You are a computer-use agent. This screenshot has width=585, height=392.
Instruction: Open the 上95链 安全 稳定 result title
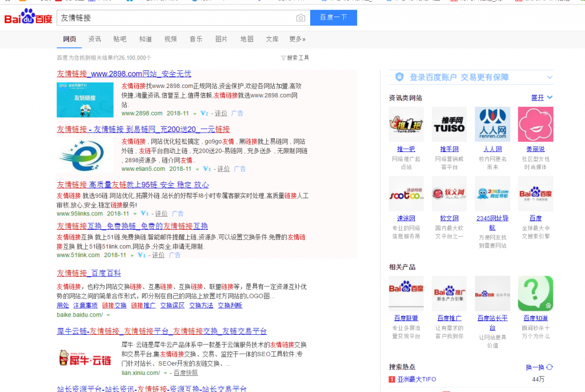pos(133,185)
